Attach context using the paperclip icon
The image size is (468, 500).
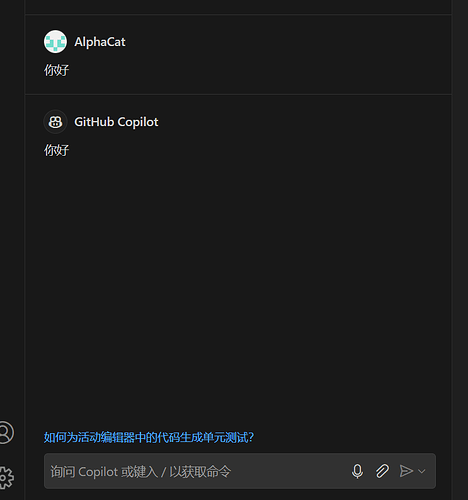coord(382,471)
